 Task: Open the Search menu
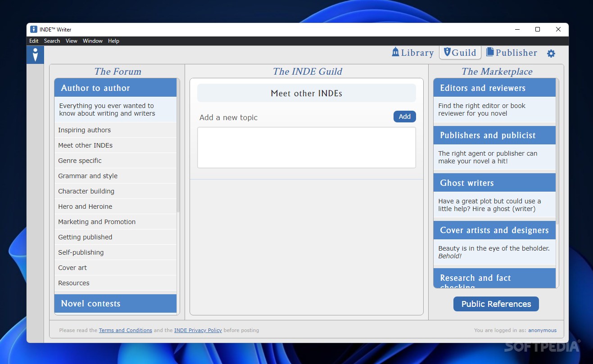point(52,41)
